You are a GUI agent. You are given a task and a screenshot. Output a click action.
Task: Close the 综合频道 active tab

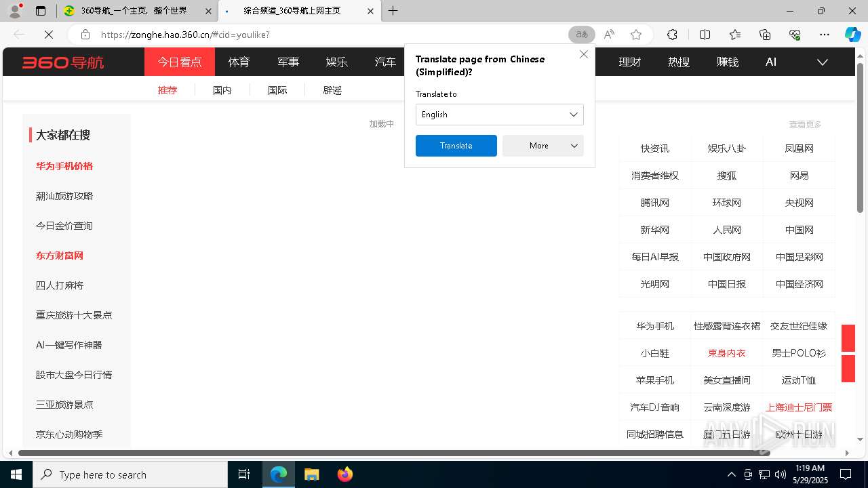point(370,11)
